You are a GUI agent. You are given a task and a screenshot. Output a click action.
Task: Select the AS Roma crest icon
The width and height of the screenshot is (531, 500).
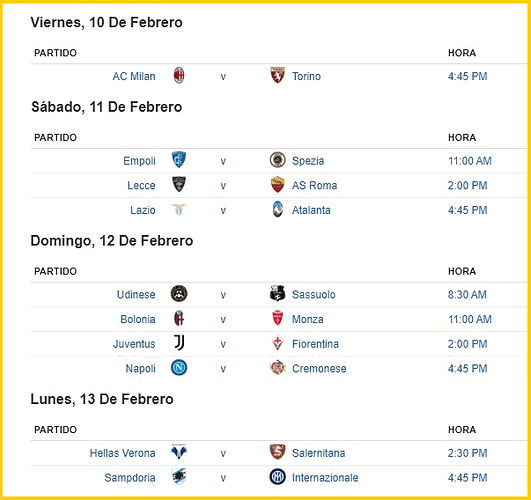coord(277,185)
